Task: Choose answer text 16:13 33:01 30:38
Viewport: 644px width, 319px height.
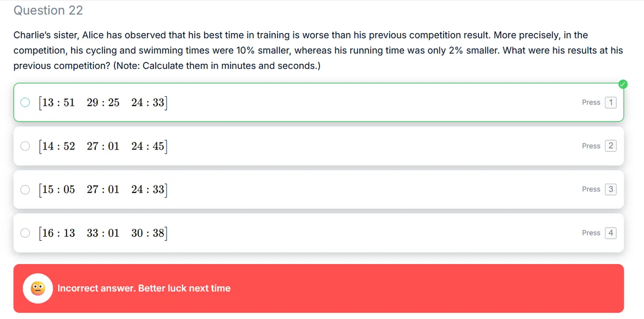Action: tap(103, 233)
